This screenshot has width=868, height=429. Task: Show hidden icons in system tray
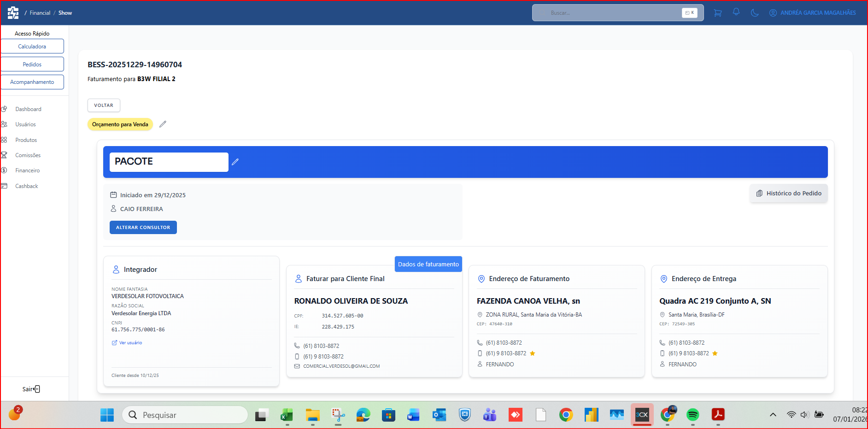pyautogui.click(x=773, y=415)
